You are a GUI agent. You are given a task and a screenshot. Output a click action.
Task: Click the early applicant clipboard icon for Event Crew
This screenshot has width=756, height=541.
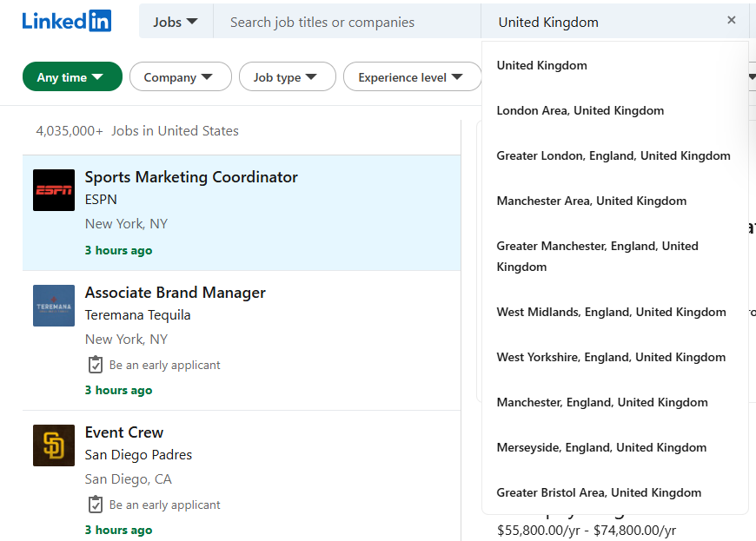pos(96,505)
